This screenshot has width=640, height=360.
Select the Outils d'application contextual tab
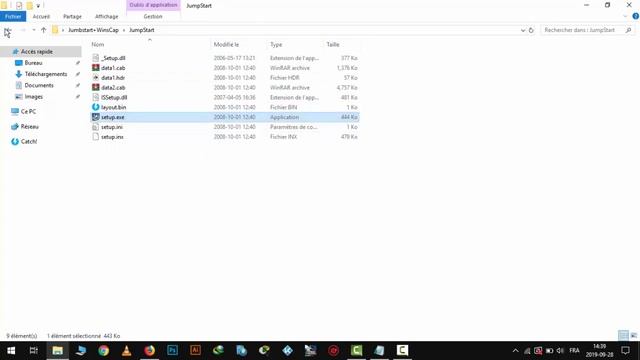153,5
